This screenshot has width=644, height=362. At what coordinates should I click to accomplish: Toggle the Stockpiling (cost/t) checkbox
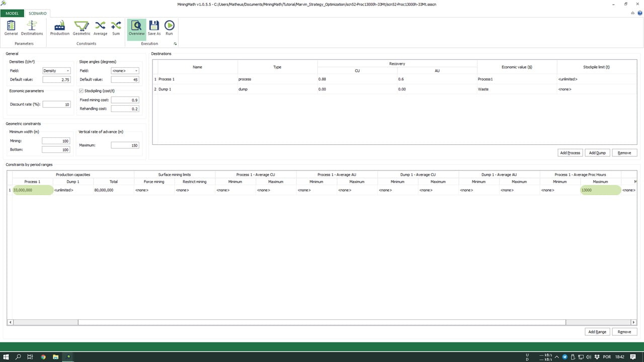(x=82, y=91)
